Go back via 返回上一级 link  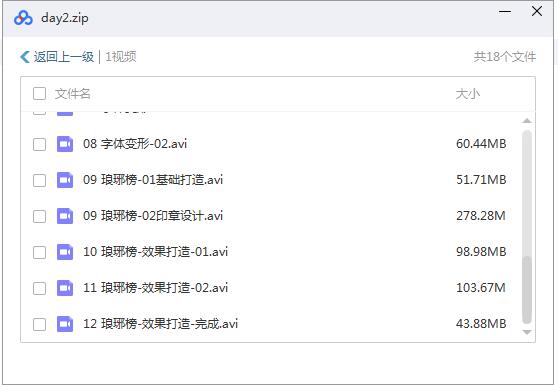64,57
